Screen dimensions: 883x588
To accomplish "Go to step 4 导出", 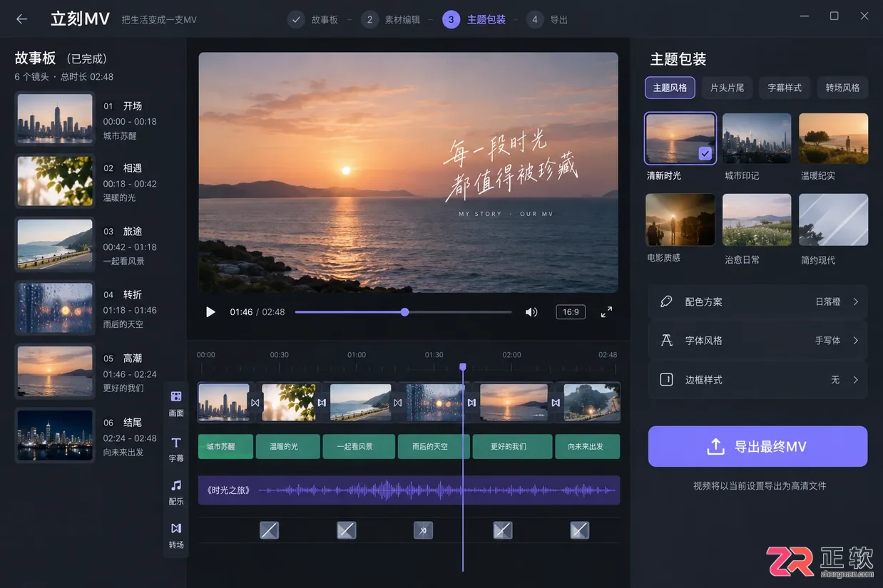I will point(547,19).
